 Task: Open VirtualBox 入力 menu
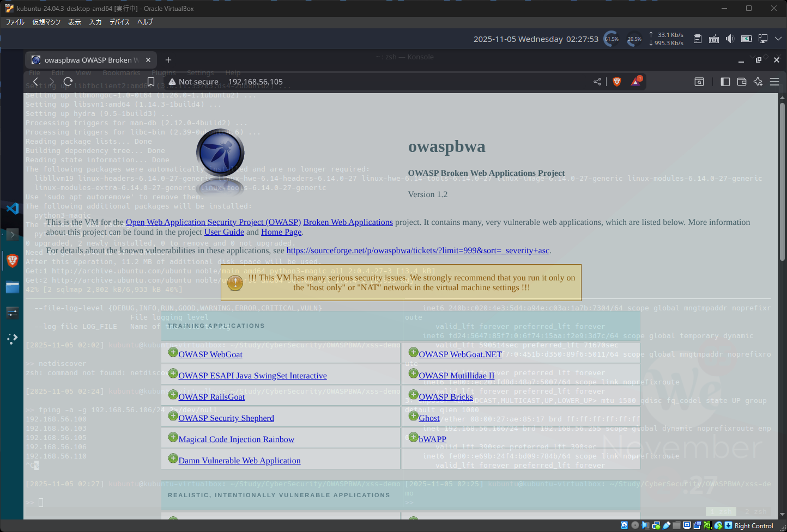pos(95,22)
